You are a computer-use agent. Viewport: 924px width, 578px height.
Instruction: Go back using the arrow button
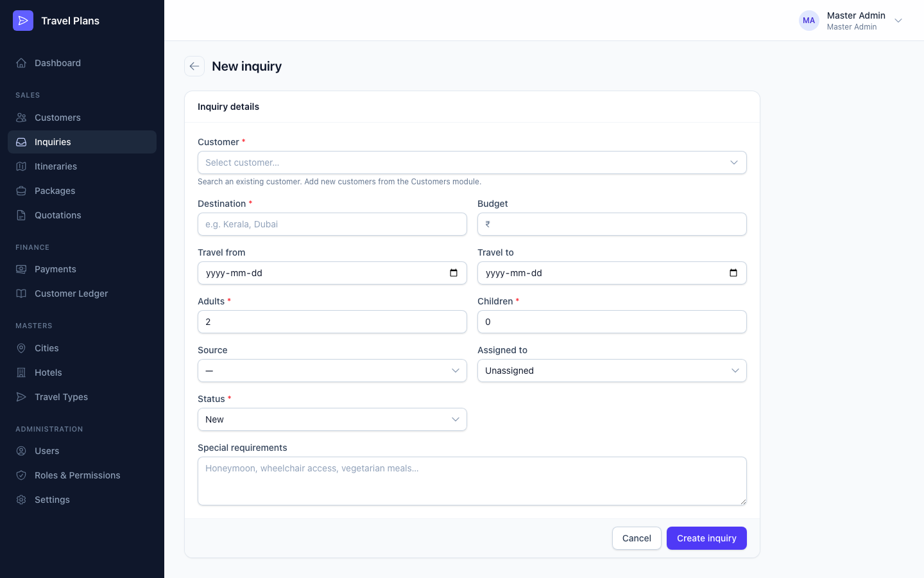pos(194,66)
